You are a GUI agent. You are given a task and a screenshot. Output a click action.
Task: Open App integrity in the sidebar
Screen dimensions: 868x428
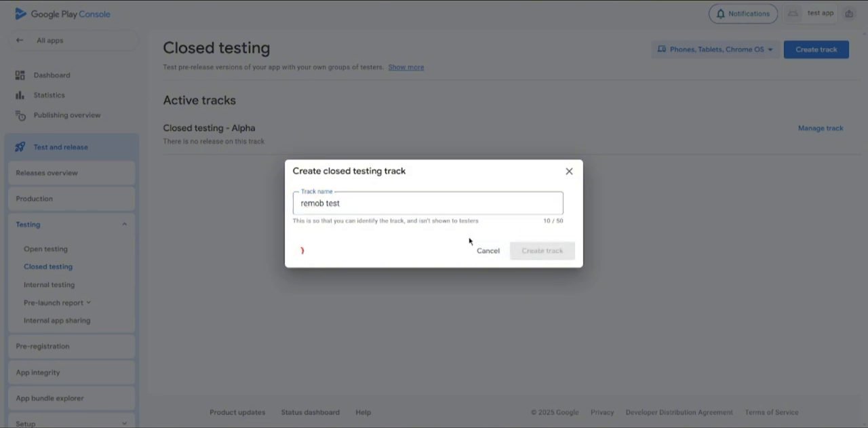click(71, 372)
